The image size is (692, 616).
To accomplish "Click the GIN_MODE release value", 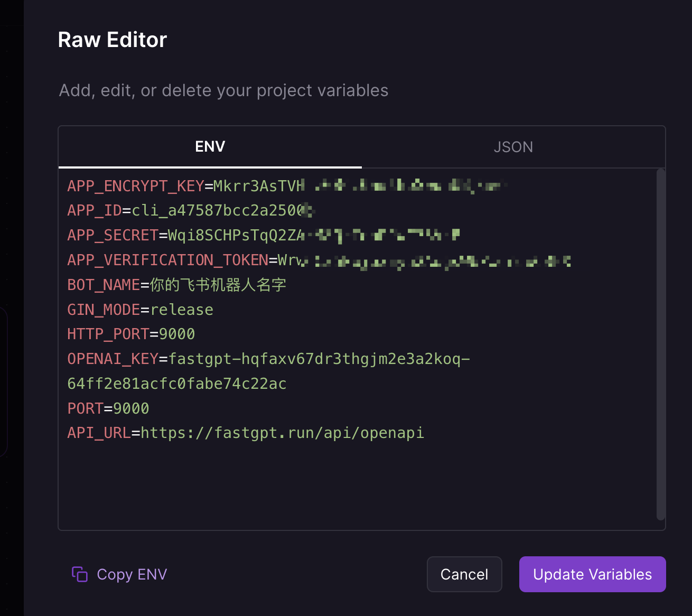I will [x=182, y=310].
